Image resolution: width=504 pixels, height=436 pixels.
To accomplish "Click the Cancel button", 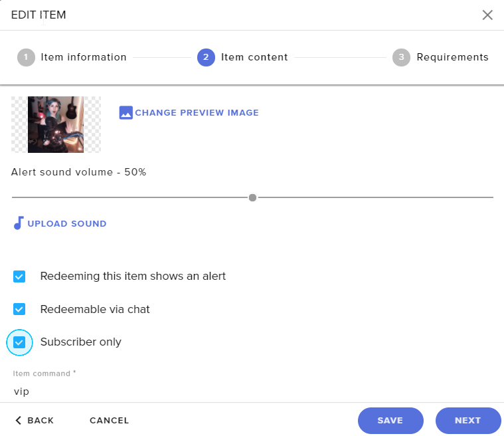I will (x=110, y=420).
